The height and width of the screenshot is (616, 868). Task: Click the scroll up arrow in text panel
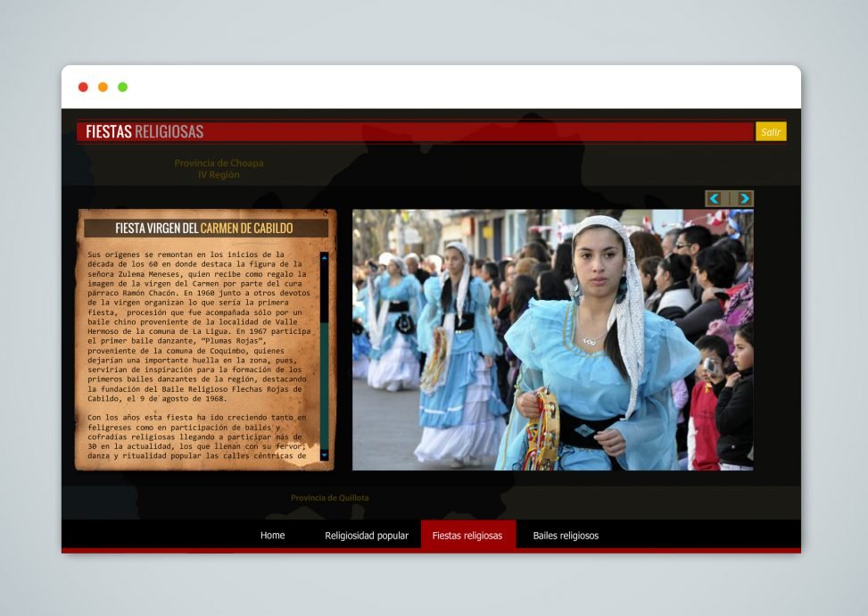(324, 258)
